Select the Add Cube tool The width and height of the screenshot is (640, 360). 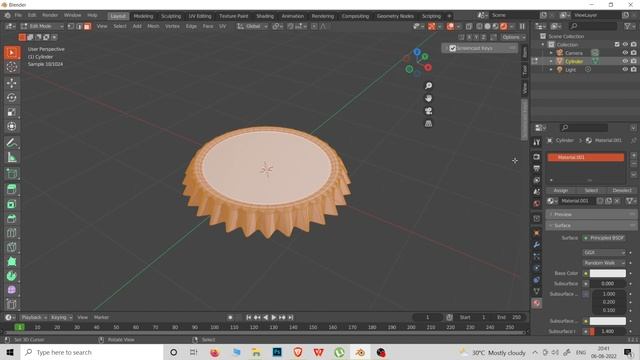click(x=11, y=173)
